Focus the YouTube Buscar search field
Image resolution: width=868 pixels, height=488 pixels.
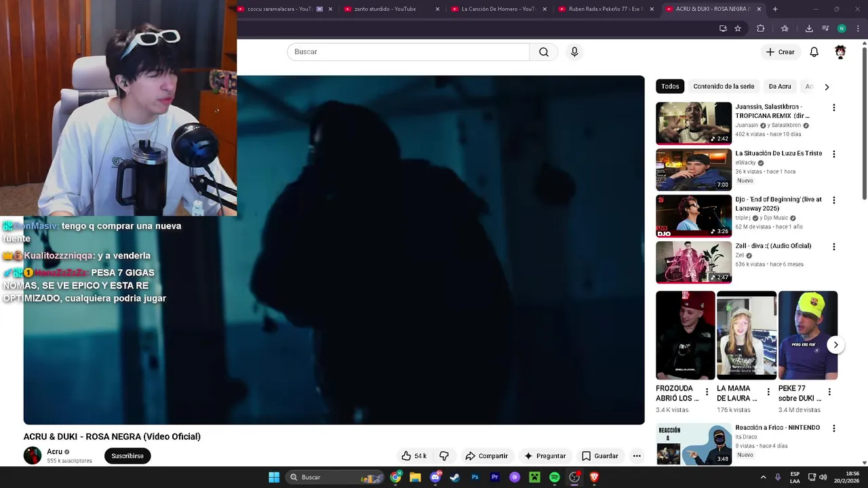pos(408,52)
